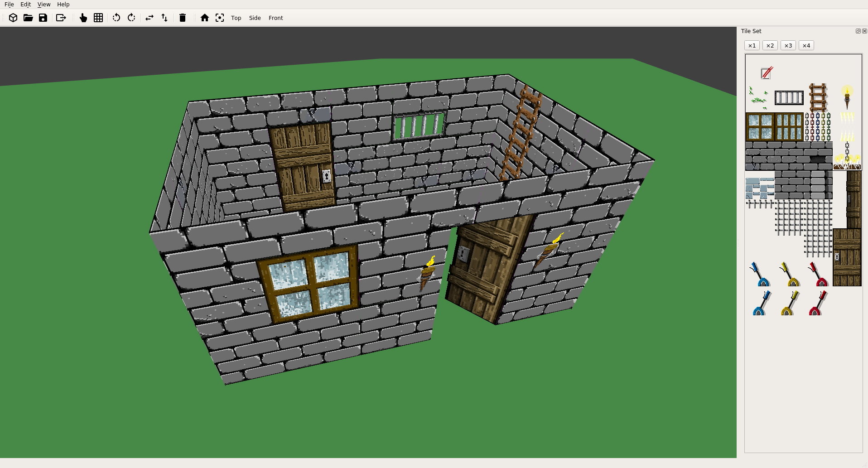Screen dimensions: 868x468
Task: Select the green vines tile
Action: tap(759, 97)
